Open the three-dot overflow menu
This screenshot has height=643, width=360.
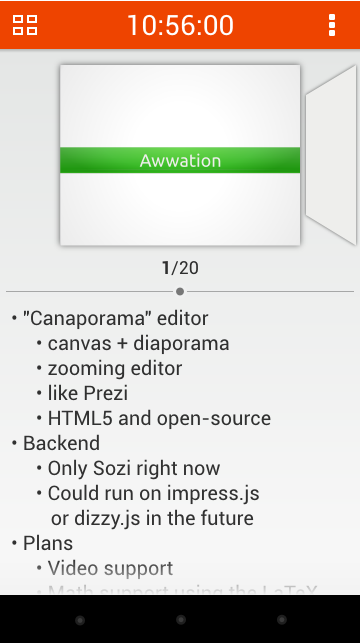[x=332, y=25]
